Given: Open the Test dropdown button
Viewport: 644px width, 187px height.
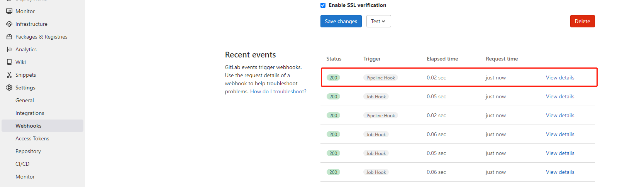Looking at the screenshot, I should (378, 21).
